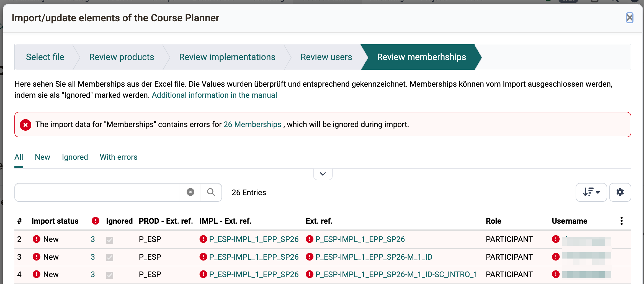This screenshot has width=644, height=284.
Task: Open error count 3 in row 4
Action: point(93,274)
